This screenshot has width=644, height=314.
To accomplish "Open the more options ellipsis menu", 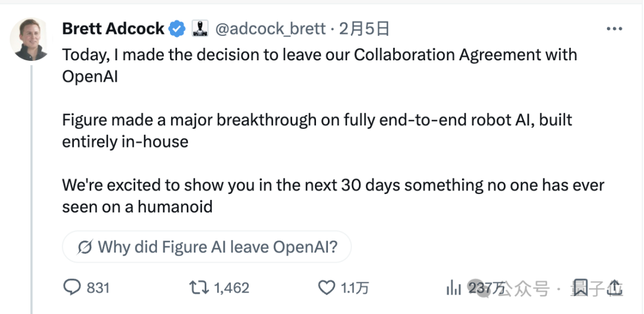I will tap(614, 29).
